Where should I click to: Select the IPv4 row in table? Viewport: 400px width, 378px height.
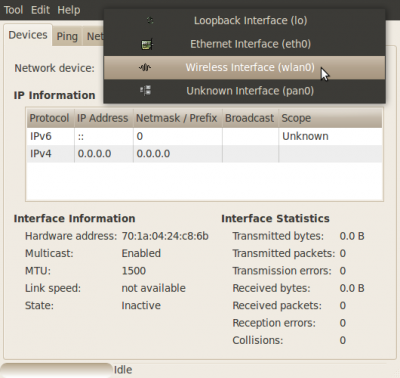tap(204, 154)
